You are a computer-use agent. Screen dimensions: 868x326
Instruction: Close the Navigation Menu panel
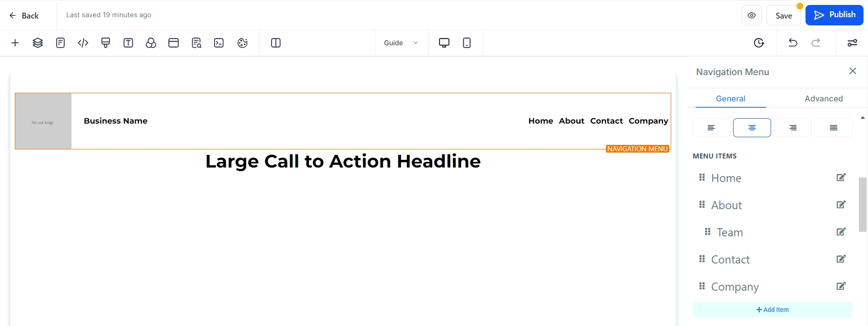point(853,71)
